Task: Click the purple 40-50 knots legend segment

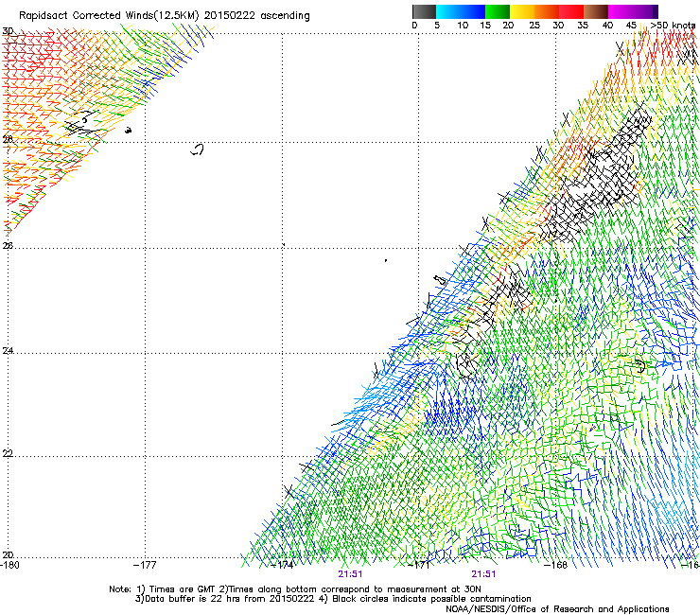Action: pos(633,11)
